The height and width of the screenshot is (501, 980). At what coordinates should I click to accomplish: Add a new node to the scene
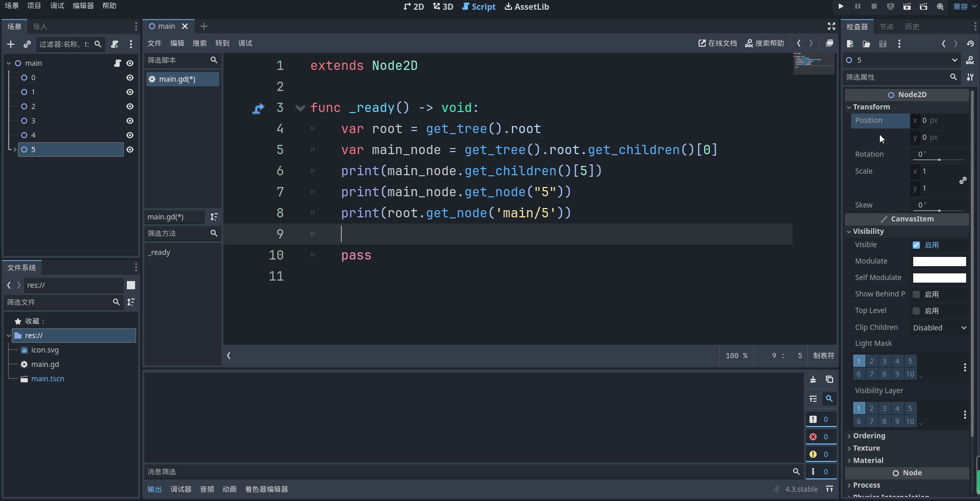11,44
